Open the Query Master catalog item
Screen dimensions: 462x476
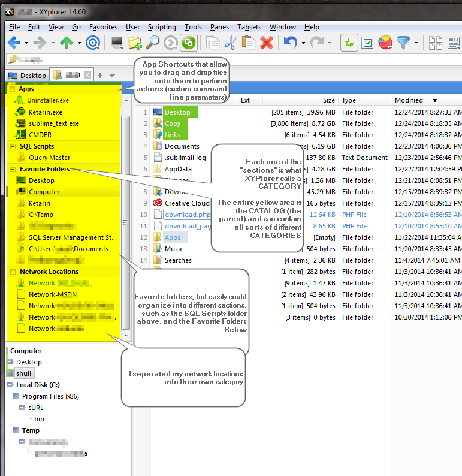50,158
